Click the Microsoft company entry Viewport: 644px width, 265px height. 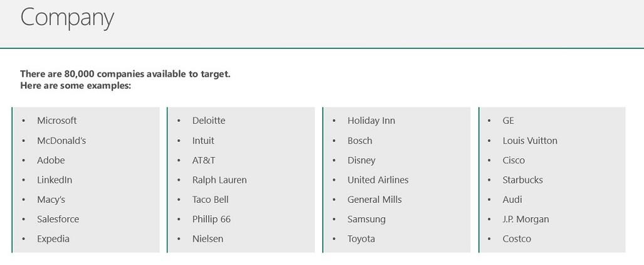(x=56, y=121)
